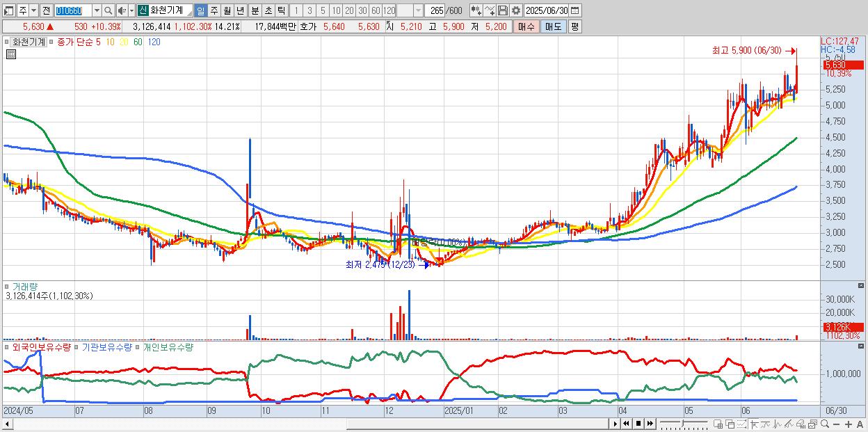868x432 pixels.
Task: Click the 신 badge before stock name
Action: pyautogui.click(x=143, y=10)
